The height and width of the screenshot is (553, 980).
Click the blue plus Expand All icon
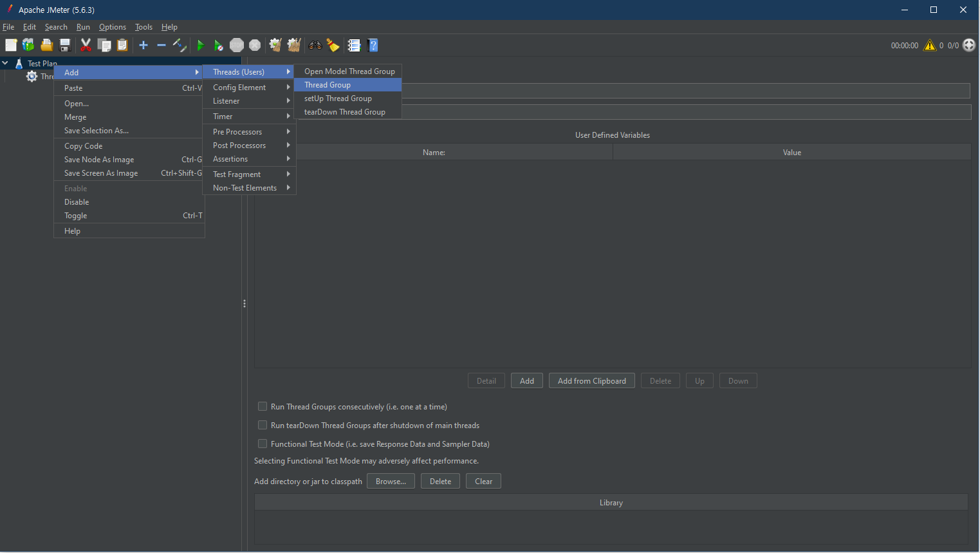(143, 45)
